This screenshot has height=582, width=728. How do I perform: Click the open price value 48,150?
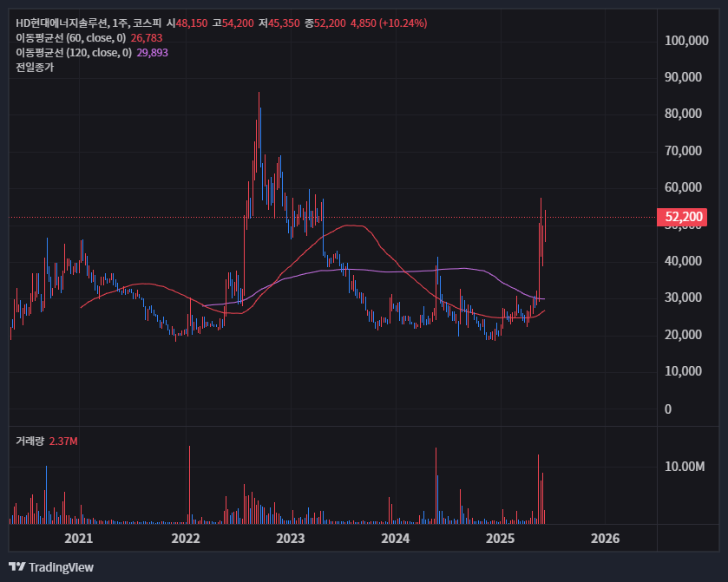click(x=192, y=23)
